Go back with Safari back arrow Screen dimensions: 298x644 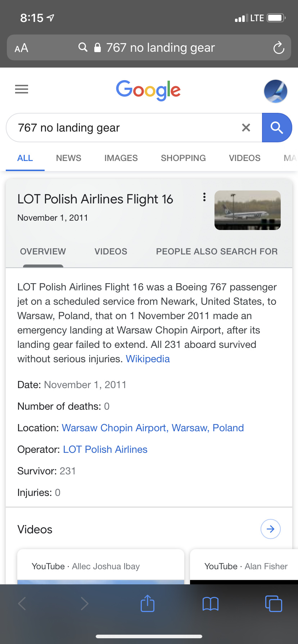[22, 603]
